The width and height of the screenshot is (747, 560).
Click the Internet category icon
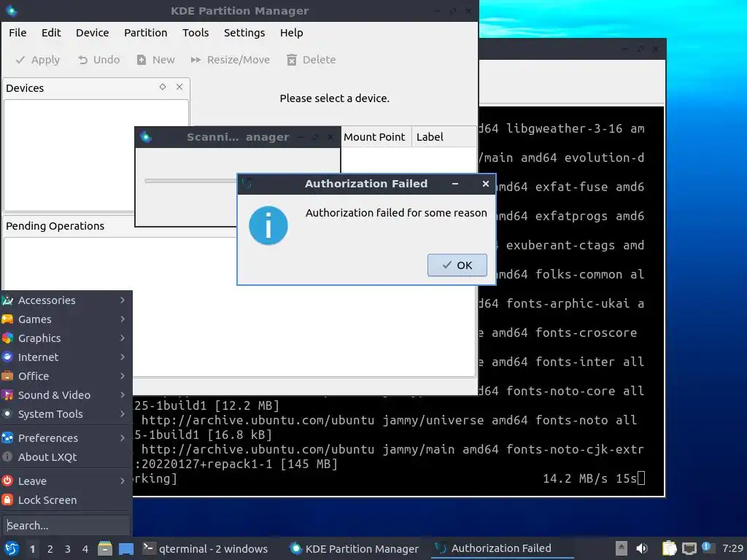(x=7, y=357)
